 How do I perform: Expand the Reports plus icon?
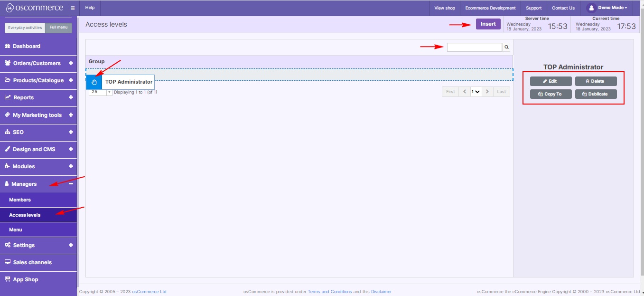click(x=71, y=97)
